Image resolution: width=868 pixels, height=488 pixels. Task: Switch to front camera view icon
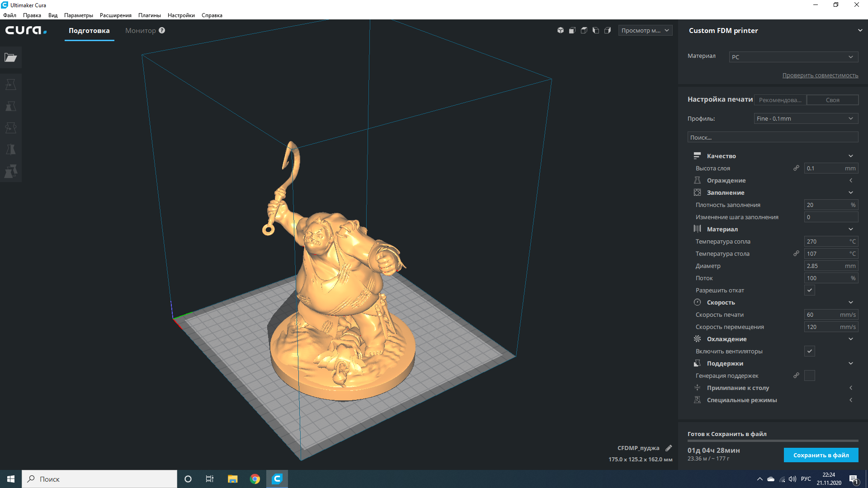[x=572, y=30]
